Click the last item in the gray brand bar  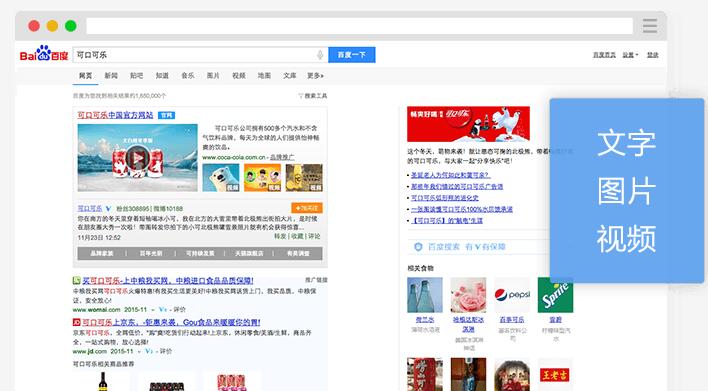point(298,253)
